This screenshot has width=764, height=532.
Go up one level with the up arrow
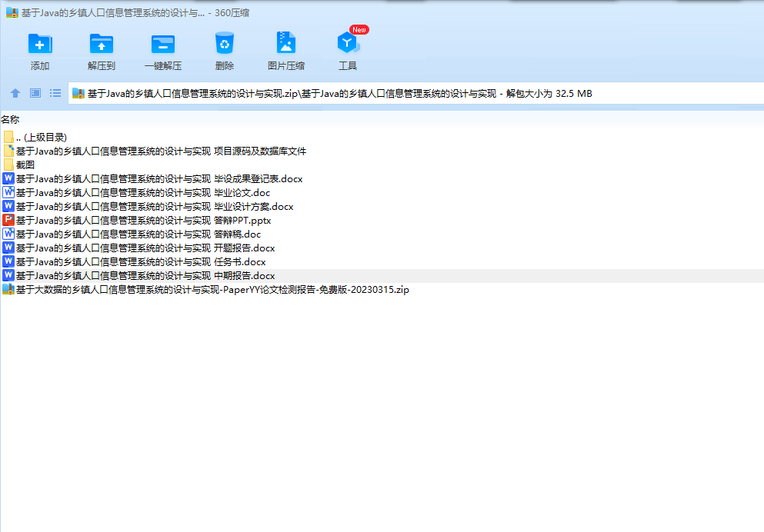tap(15, 93)
